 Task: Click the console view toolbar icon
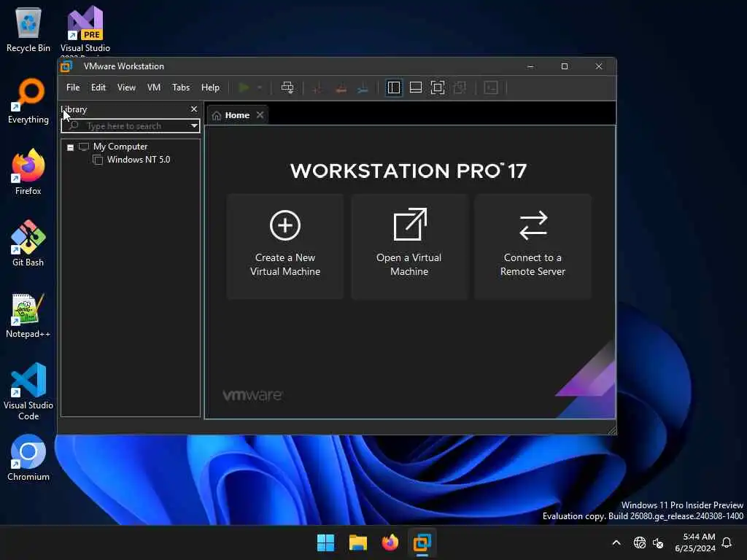pyautogui.click(x=491, y=87)
